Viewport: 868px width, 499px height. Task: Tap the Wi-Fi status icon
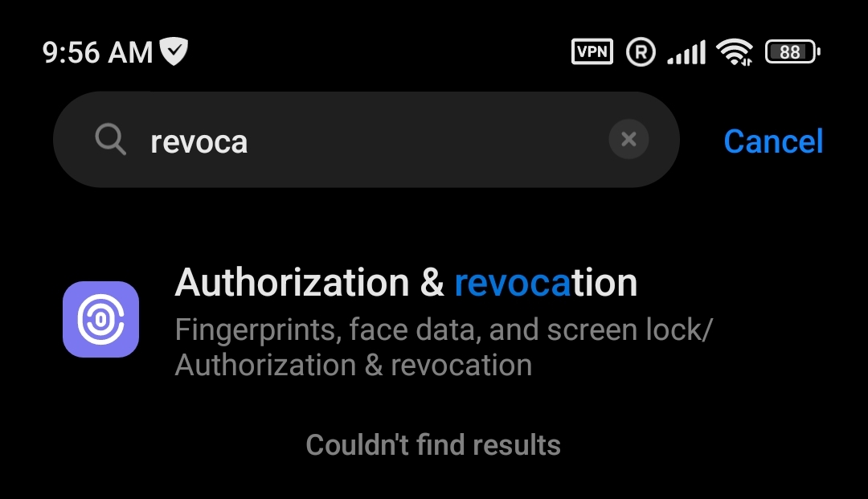pos(734,52)
